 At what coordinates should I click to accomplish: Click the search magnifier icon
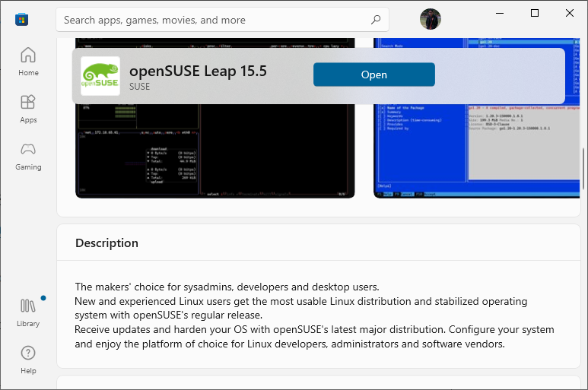click(376, 20)
